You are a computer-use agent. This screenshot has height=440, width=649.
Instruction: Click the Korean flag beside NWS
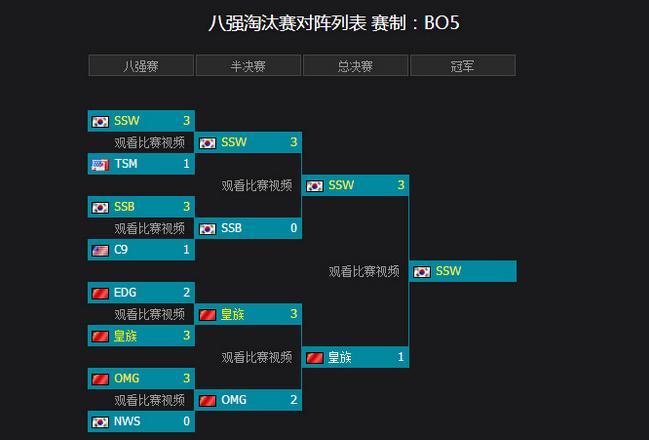pos(100,422)
